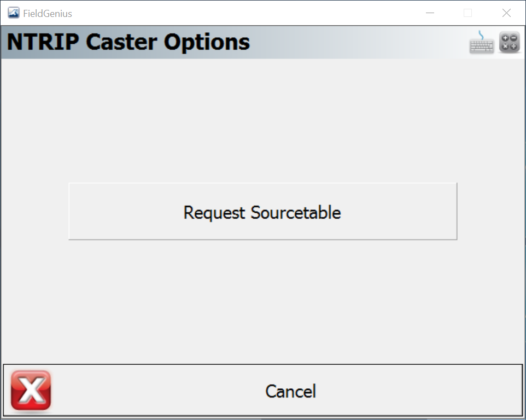
Task: Minimize the FieldGenius window
Action: coord(430,13)
